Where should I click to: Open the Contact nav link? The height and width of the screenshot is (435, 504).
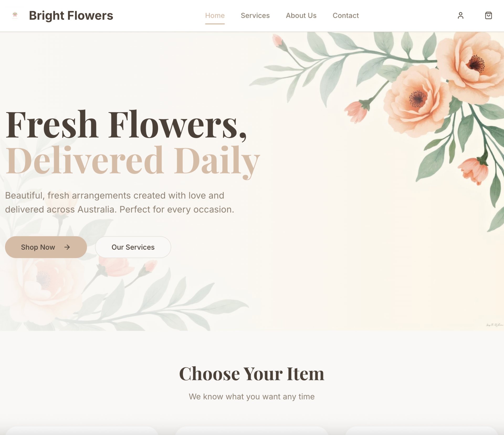[x=345, y=15]
